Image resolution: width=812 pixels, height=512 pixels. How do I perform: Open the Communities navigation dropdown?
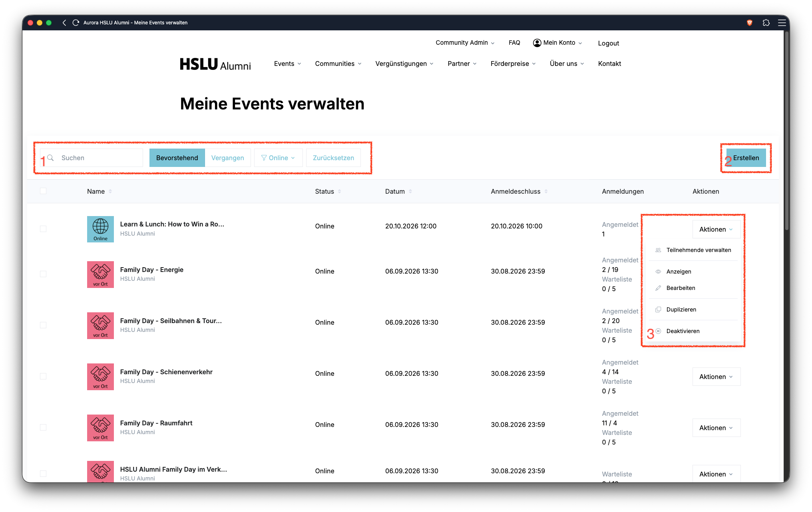[x=338, y=64]
